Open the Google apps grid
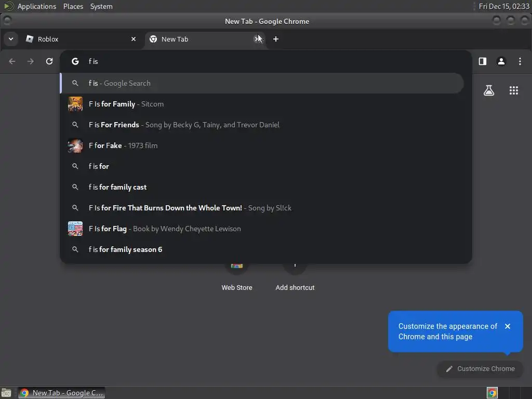The width and height of the screenshot is (532, 399). pos(514,90)
